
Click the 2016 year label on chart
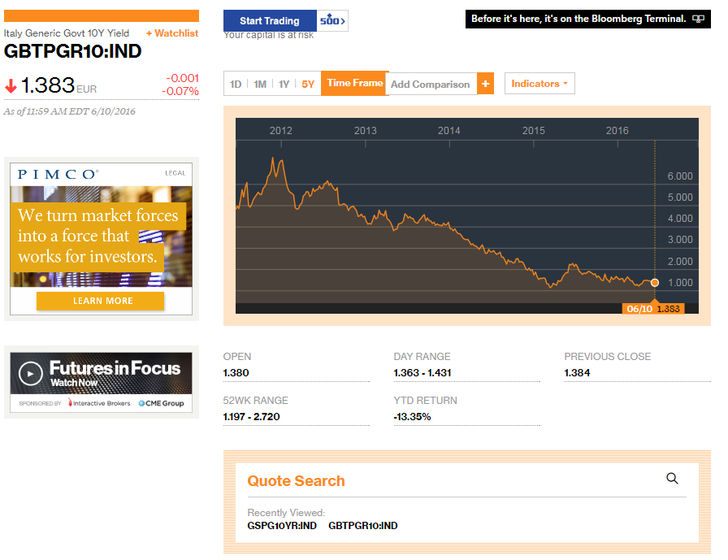617,131
